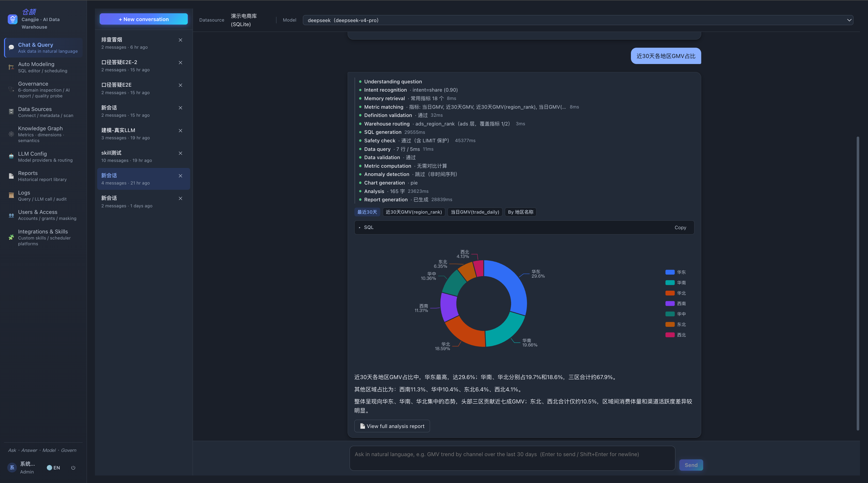
Task: Toggle the 华北 legend series
Action: click(x=675, y=293)
